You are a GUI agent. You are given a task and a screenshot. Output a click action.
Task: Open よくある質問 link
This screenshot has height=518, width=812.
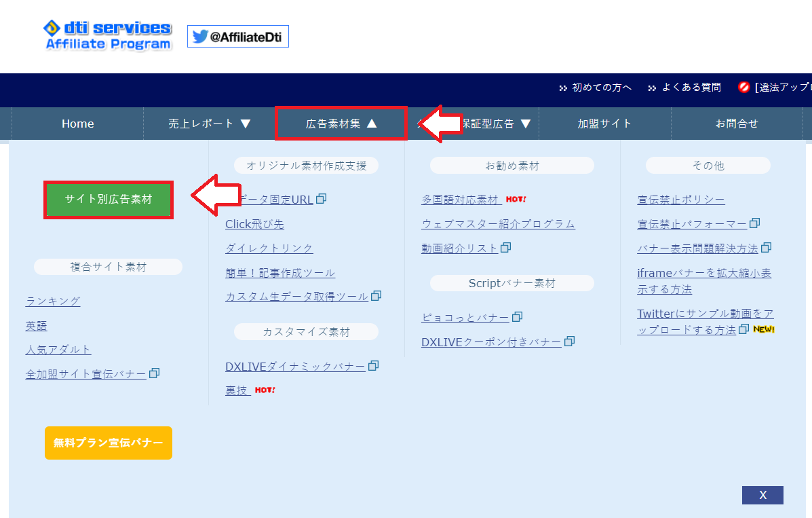click(x=691, y=88)
